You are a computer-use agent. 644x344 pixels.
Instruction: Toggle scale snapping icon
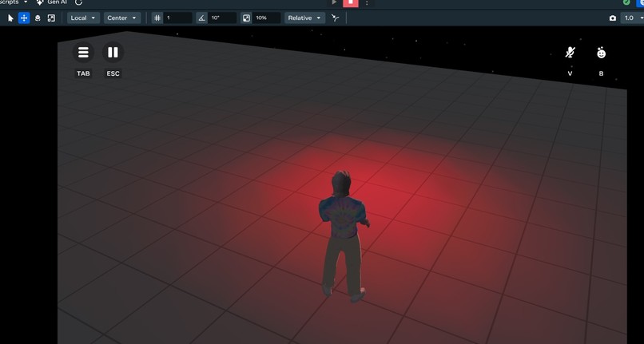(246, 18)
